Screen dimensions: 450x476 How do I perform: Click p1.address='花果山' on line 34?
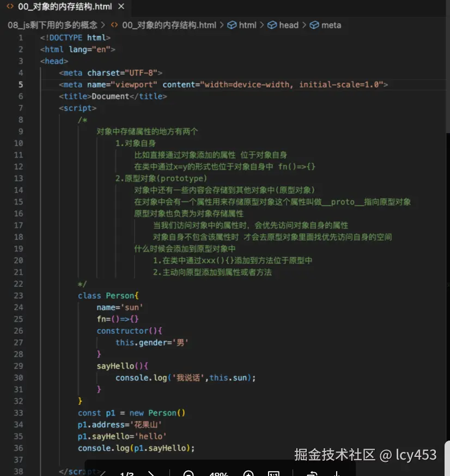(x=119, y=425)
